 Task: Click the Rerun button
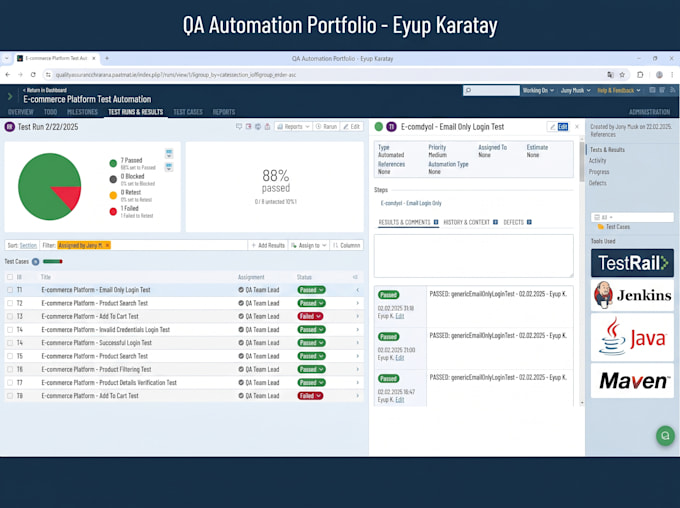(x=326, y=127)
